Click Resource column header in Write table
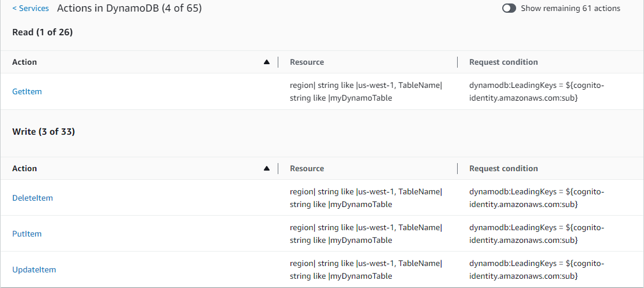This screenshot has width=644, height=288. coord(307,168)
